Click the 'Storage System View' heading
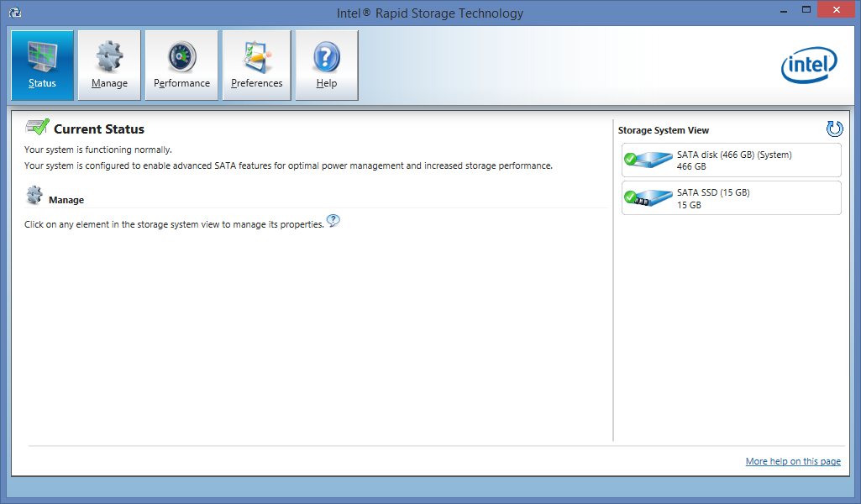 pyautogui.click(x=664, y=130)
